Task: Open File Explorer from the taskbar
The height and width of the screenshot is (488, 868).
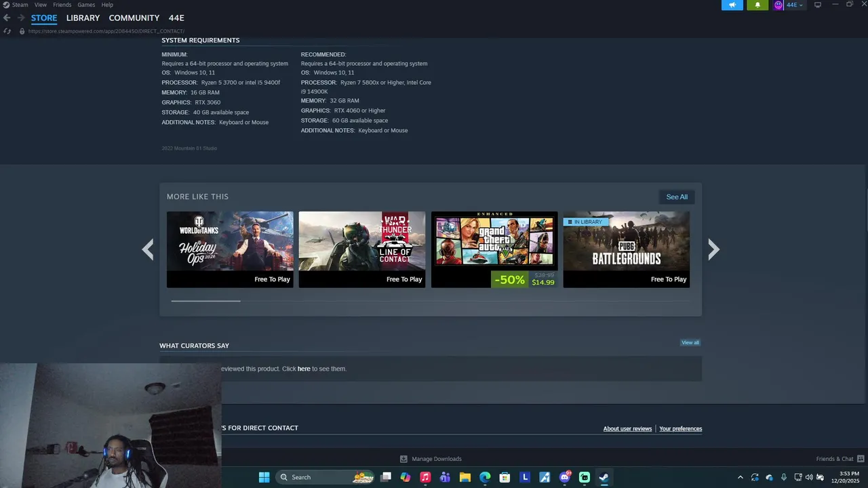Action: coord(465,477)
